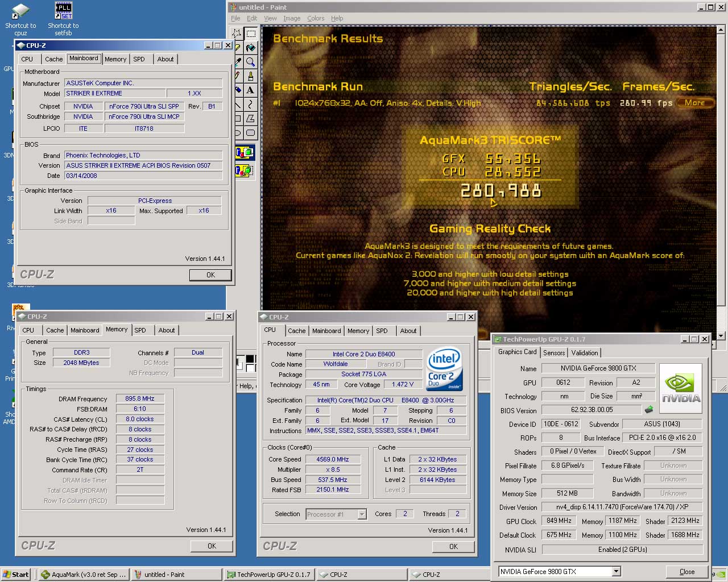This screenshot has height=582, width=728.
Task: Click the GPU-Z title bar icon
Action: tap(497, 339)
